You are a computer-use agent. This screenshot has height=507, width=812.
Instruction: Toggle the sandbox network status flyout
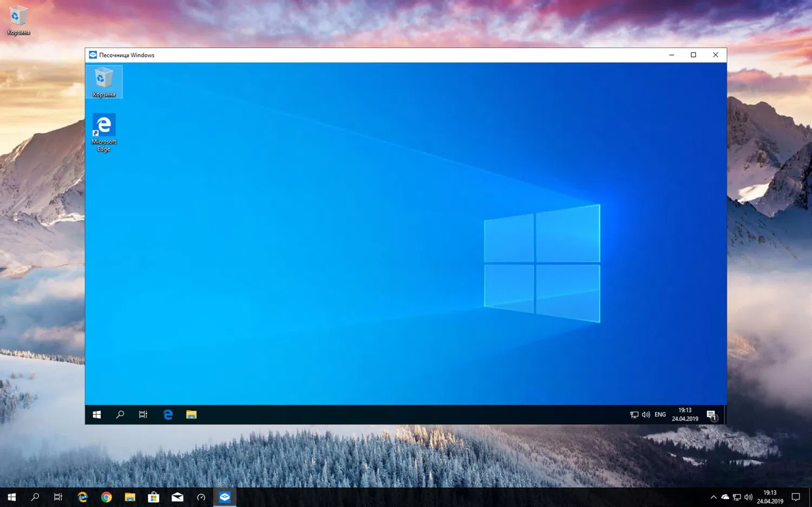[633, 414]
